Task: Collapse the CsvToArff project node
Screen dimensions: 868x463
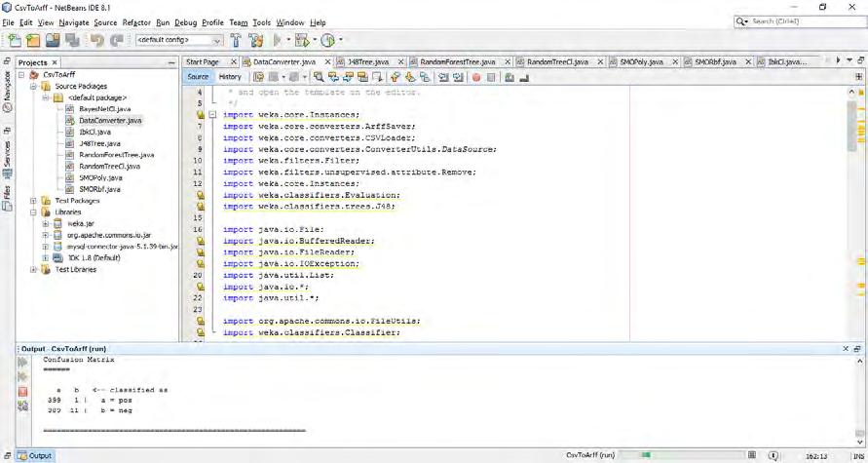Action: (x=21, y=75)
